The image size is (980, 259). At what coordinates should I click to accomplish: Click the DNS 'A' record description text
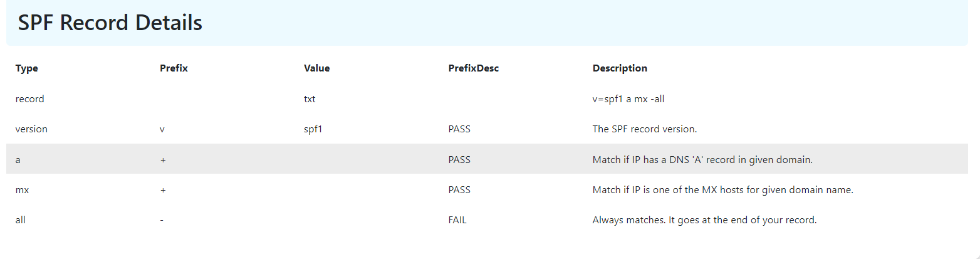point(702,159)
